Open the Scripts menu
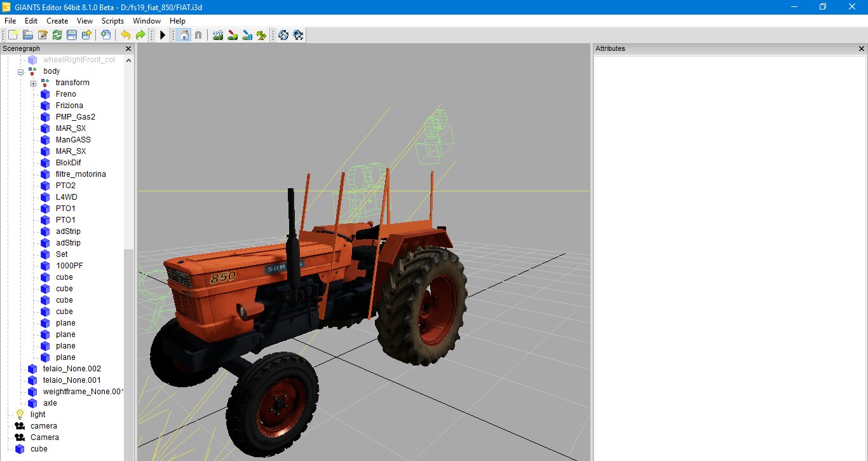The height and width of the screenshot is (461, 868). tap(112, 21)
